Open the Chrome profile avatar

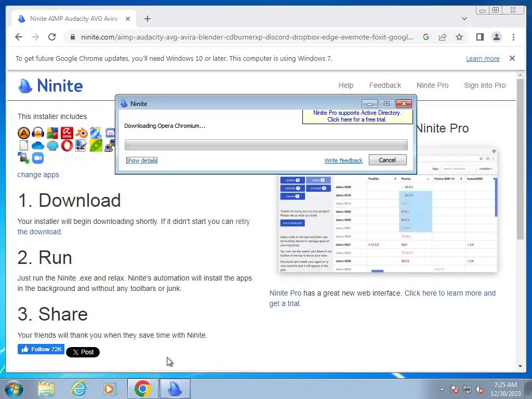[x=496, y=37]
